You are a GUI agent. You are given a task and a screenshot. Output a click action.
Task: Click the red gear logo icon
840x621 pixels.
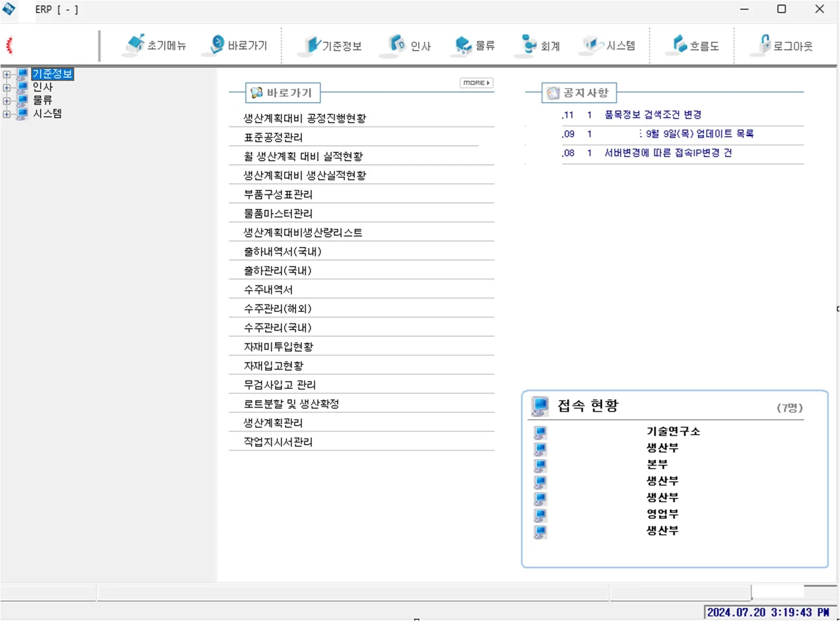(x=9, y=46)
